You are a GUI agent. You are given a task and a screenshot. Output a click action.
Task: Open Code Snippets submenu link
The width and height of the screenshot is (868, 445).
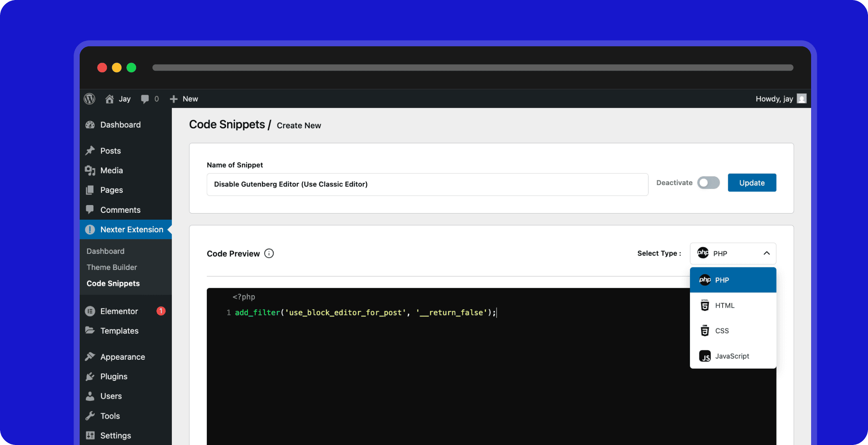click(x=113, y=283)
